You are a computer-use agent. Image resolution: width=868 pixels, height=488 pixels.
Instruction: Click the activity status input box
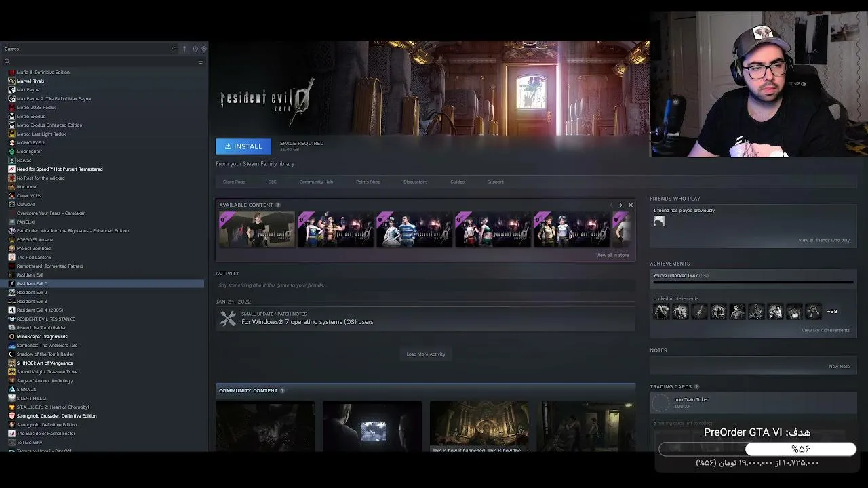click(x=426, y=285)
